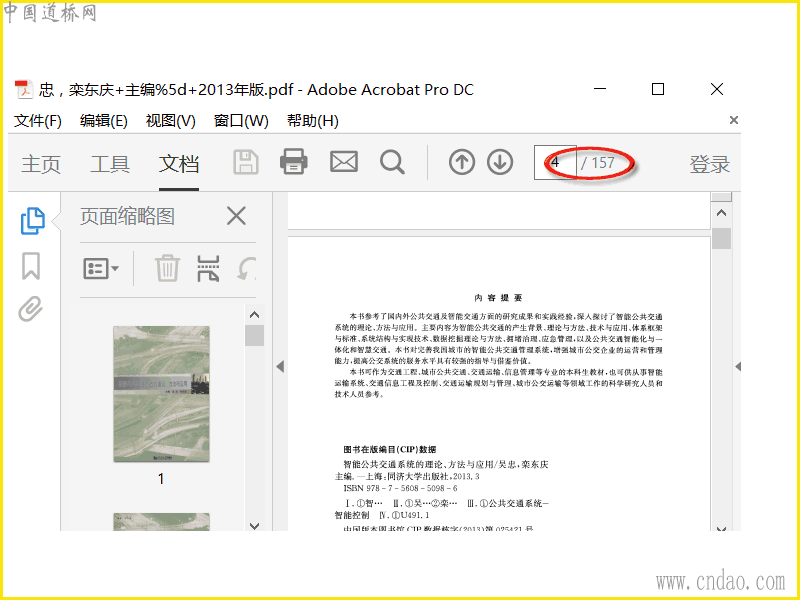Open thumbnail panel options dropdown

(101, 268)
